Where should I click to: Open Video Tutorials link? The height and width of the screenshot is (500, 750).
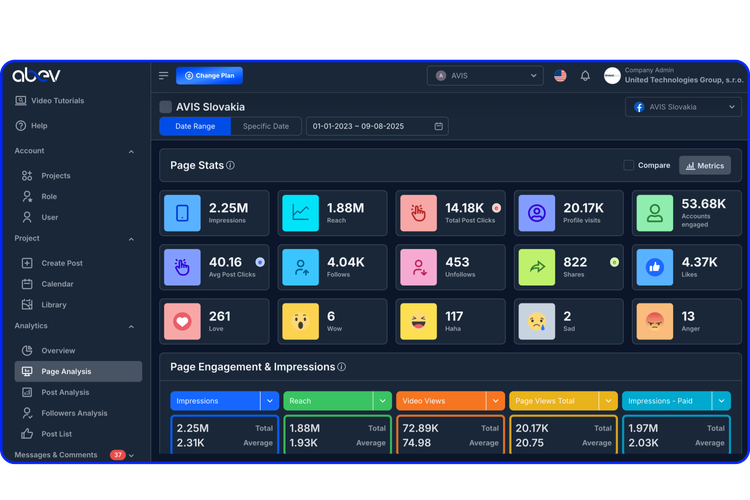50,100
